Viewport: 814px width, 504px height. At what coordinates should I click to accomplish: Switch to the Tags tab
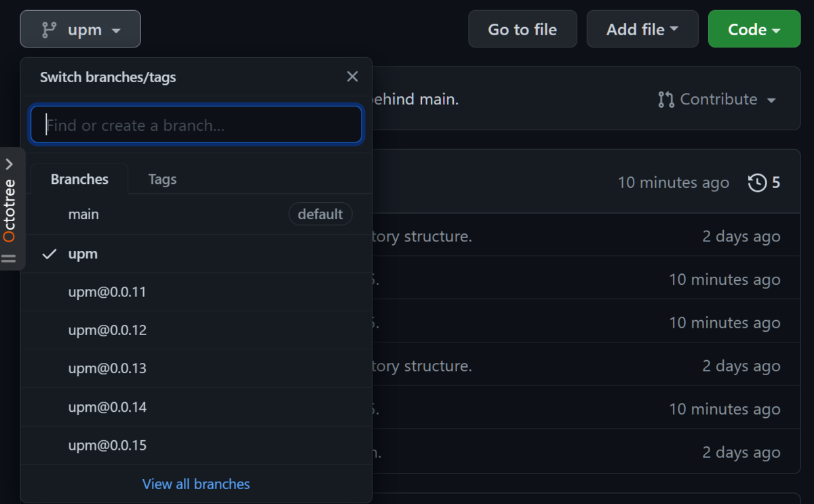coord(161,178)
